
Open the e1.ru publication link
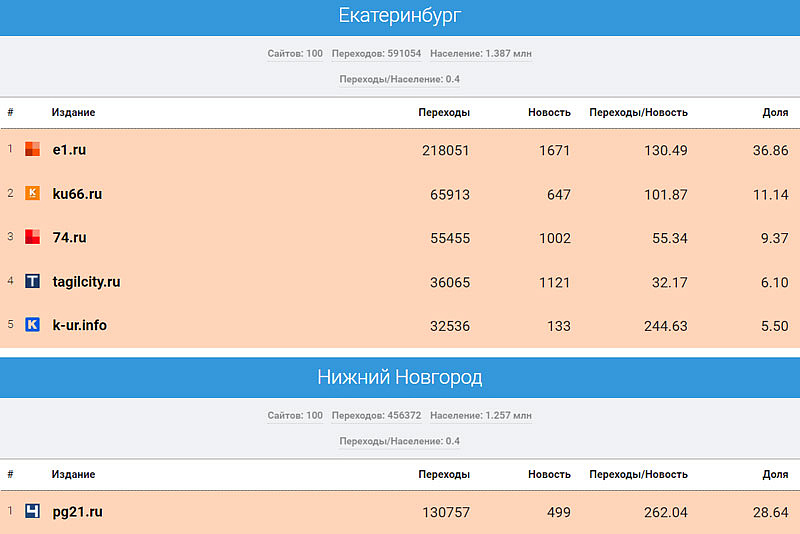(x=69, y=150)
